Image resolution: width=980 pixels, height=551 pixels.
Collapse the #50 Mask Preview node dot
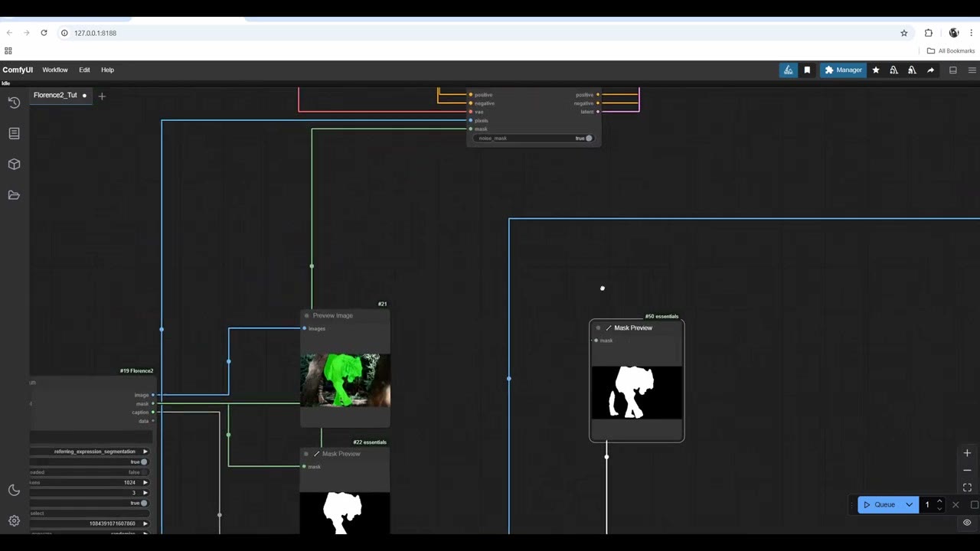[x=599, y=328]
